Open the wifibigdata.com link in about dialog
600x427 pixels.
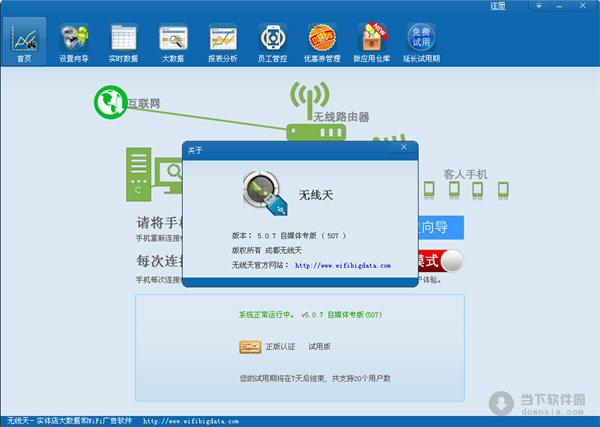pyautogui.click(x=343, y=265)
